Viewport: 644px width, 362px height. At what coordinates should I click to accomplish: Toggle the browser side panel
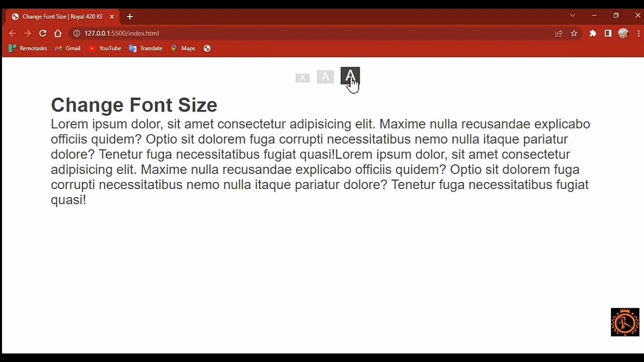[608, 33]
